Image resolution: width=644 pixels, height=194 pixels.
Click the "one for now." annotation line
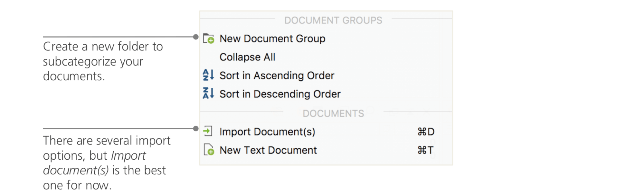click(x=77, y=185)
